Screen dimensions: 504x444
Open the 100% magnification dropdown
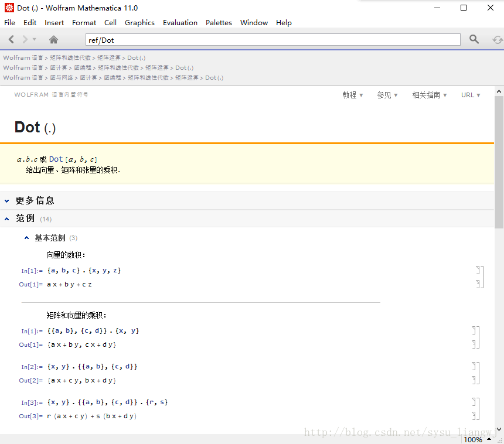(477, 439)
